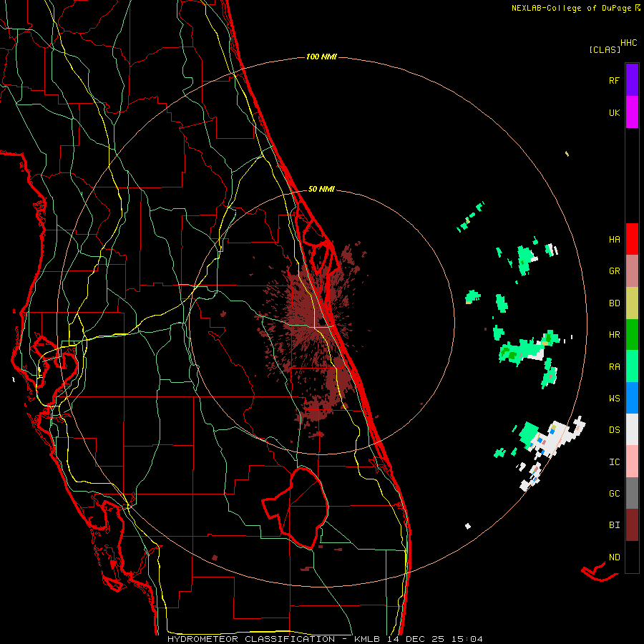Click the BI brown legend swatch
This screenshot has height=644, width=644.
(632, 525)
